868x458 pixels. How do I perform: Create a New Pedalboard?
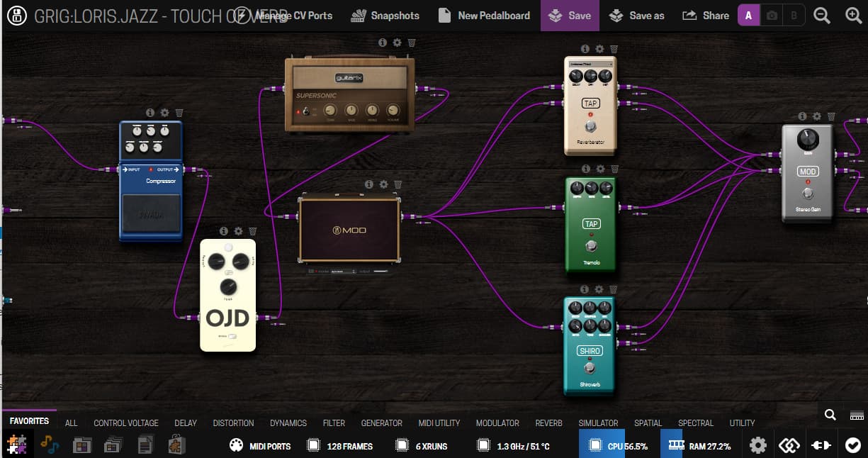tap(484, 16)
